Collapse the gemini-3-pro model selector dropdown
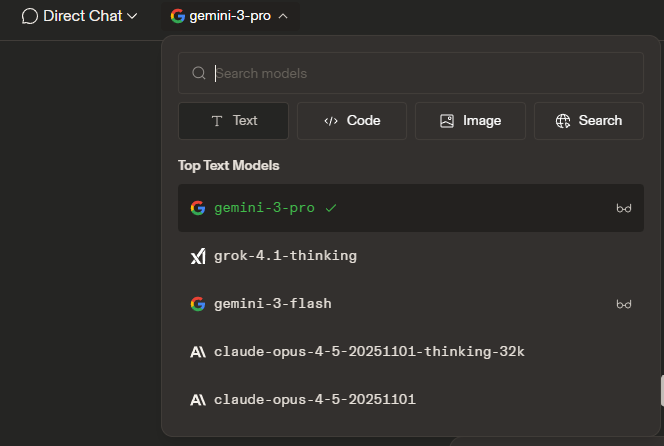 [230, 16]
